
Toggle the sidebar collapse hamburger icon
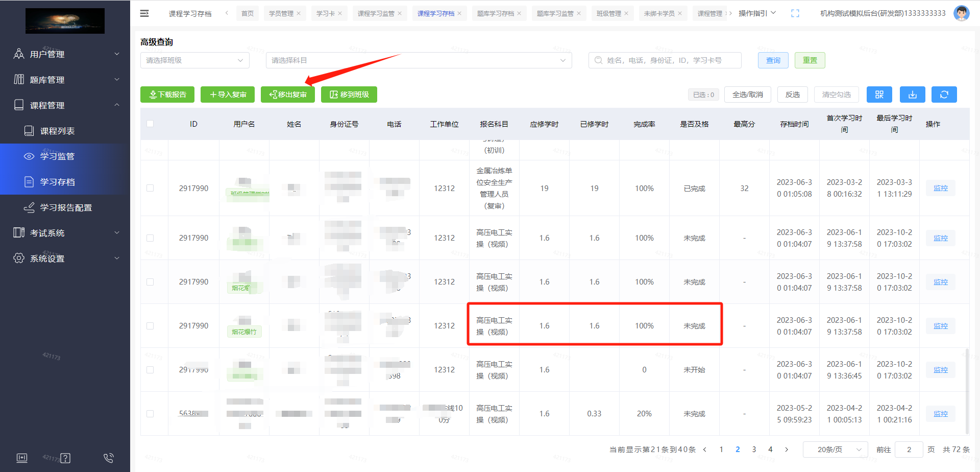pyautogui.click(x=144, y=13)
